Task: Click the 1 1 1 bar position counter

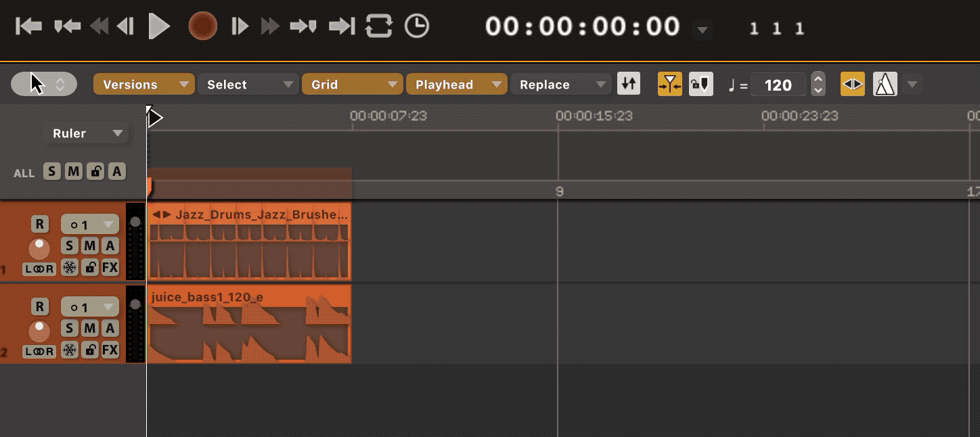Action: (x=777, y=28)
